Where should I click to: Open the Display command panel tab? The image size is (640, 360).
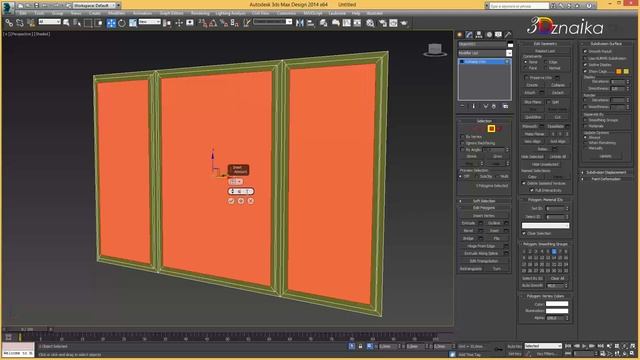pos(498,35)
